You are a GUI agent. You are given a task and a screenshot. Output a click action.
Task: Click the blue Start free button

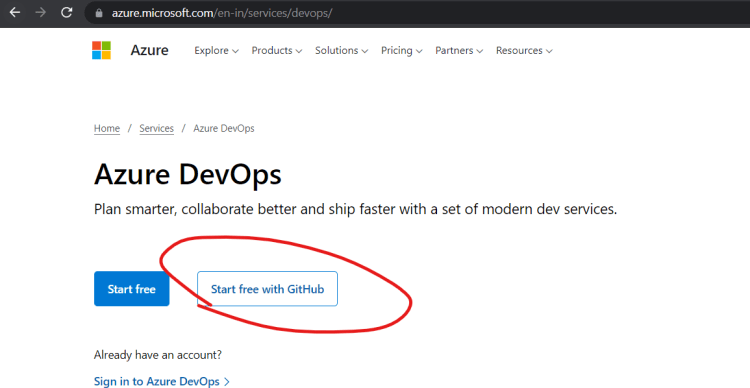click(132, 288)
